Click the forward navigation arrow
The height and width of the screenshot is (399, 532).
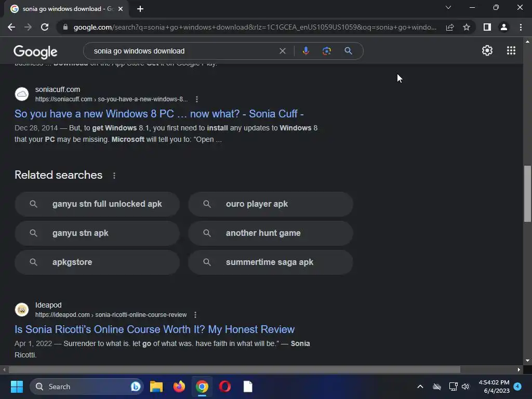[x=28, y=27]
